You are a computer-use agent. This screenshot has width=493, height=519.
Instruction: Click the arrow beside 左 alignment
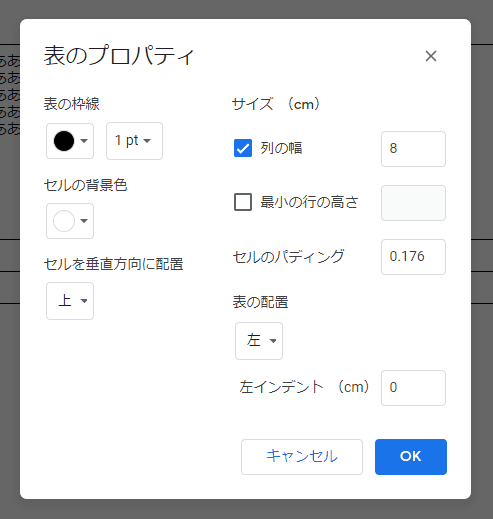[273, 341]
